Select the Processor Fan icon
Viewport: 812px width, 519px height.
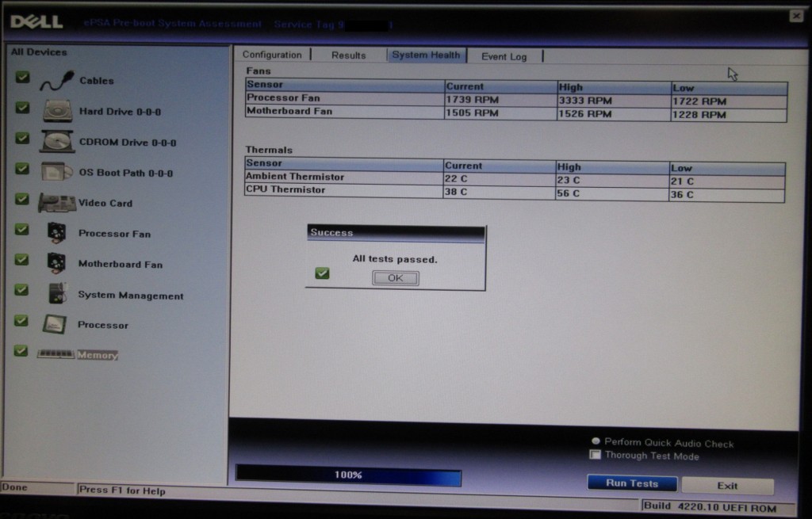(x=57, y=233)
